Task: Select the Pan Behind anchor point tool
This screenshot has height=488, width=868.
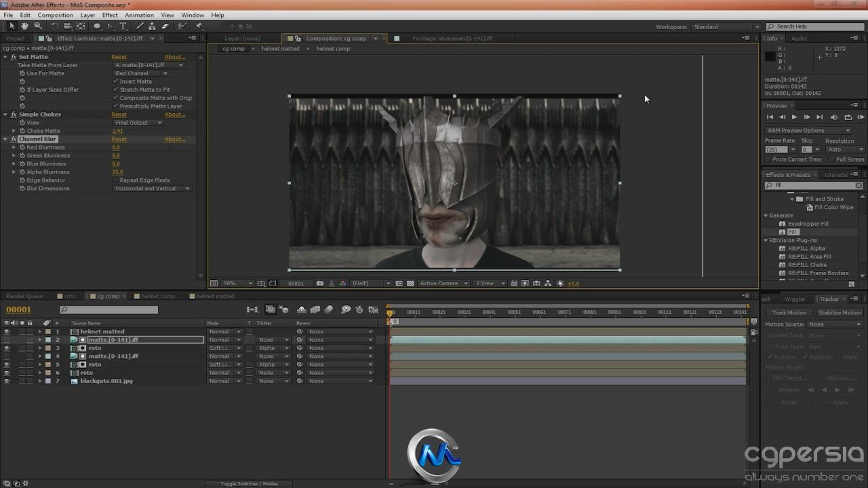Action: coord(81,26)
